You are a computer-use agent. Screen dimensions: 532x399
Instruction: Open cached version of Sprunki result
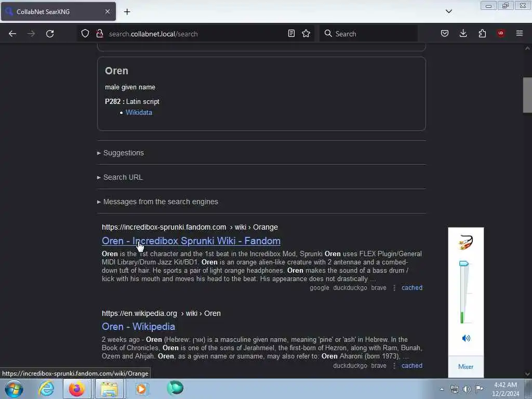412,288
